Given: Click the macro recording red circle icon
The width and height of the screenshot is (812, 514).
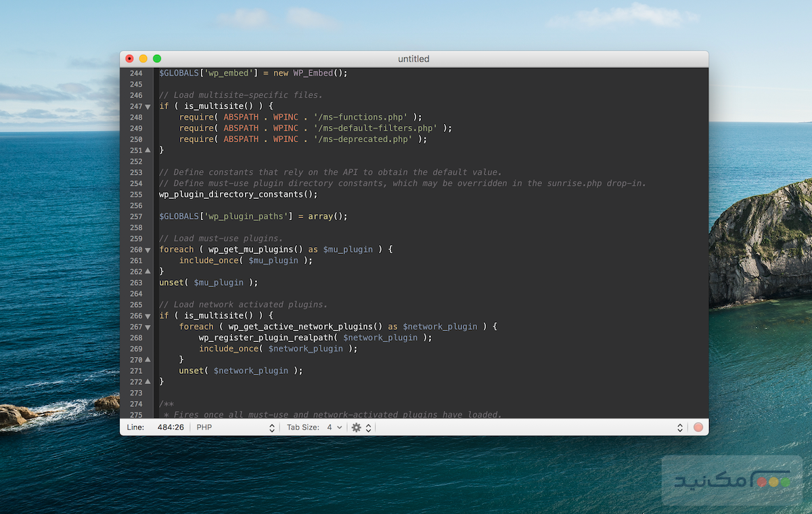Looking at the screenshot, I should [698, 427].
